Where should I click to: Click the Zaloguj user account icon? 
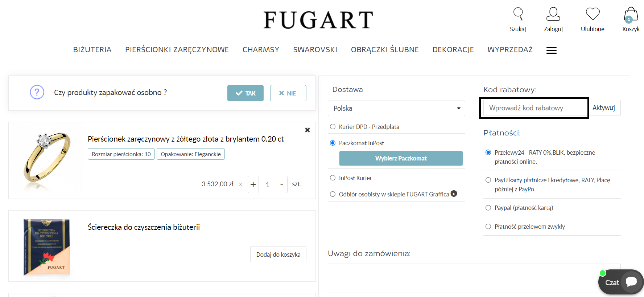(553, 15)
